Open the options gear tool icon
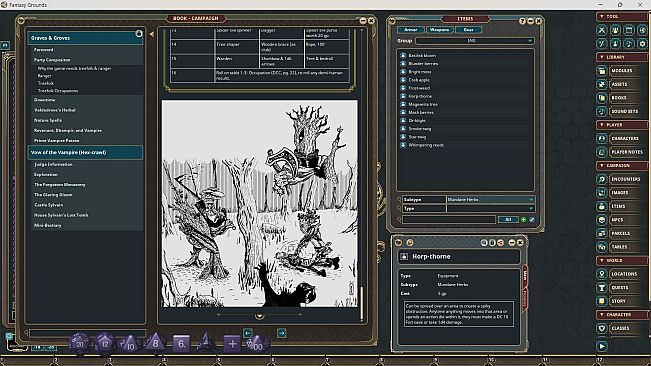This screenshot has width=651, height=366. tap(642, 43)
